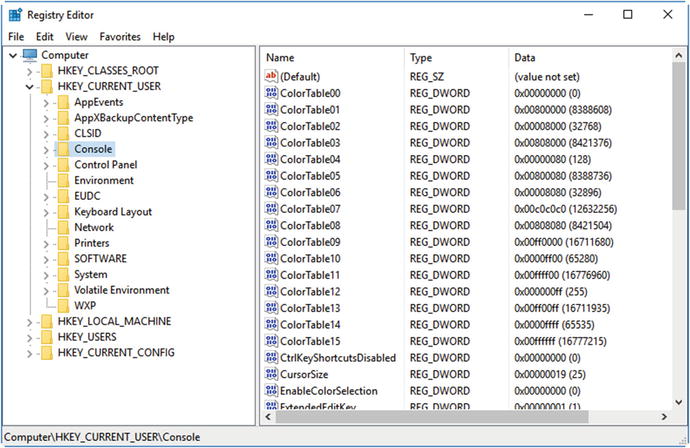Expand the HKEY_USERS key
The height and width of the screenshot is (448, 690).
[x=29, y=338]
